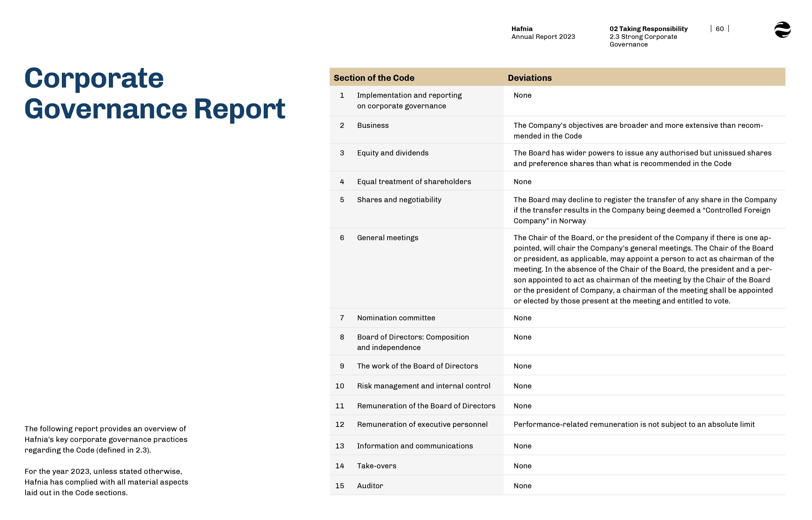This screenshot has width=812, height=520.
Task: Select the General meetings row label
Action: 388,238
